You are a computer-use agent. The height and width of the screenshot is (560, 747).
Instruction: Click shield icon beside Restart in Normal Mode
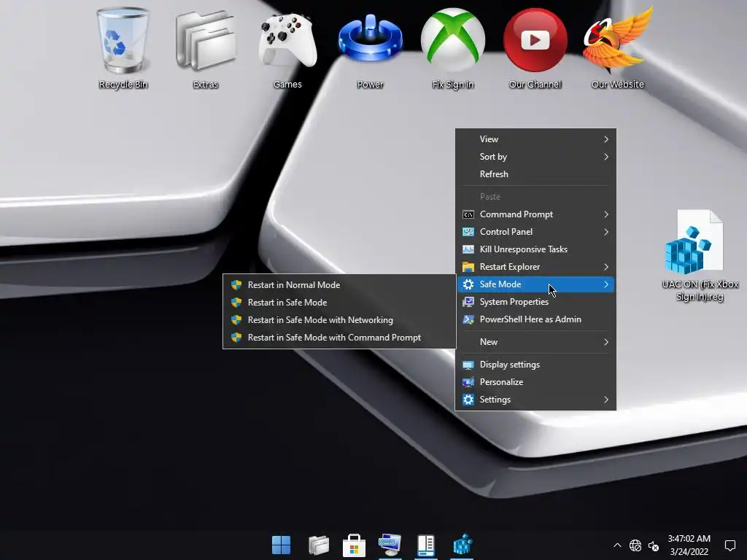click(236, 285)
